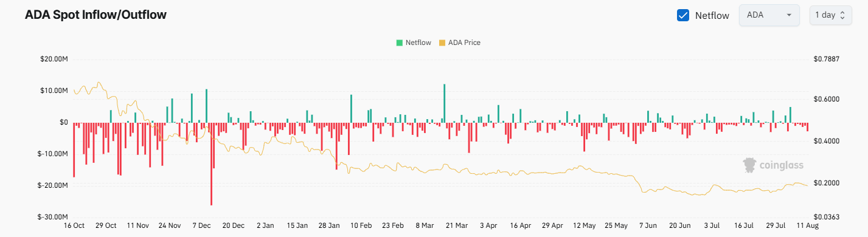Image resolution: width=868 pixels, height=237 pixels.
Task: Click the 25 May date label
Action: coord(616,225)
